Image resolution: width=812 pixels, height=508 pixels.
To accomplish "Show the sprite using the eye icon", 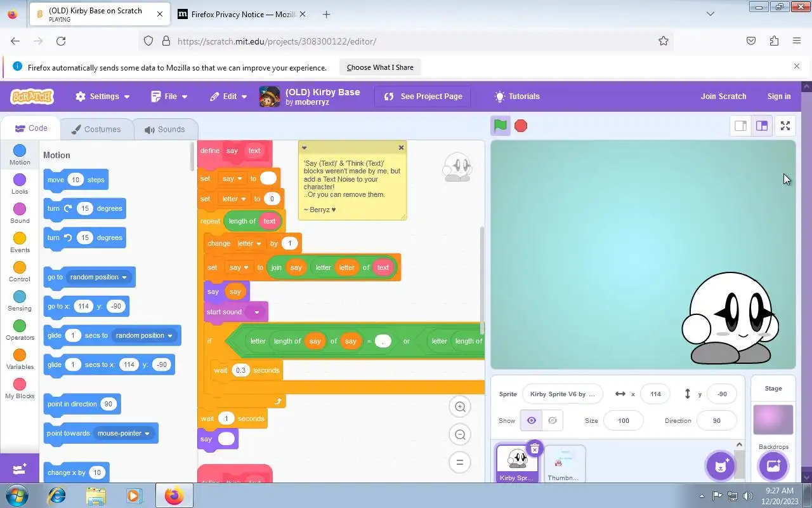I will 532,420.
